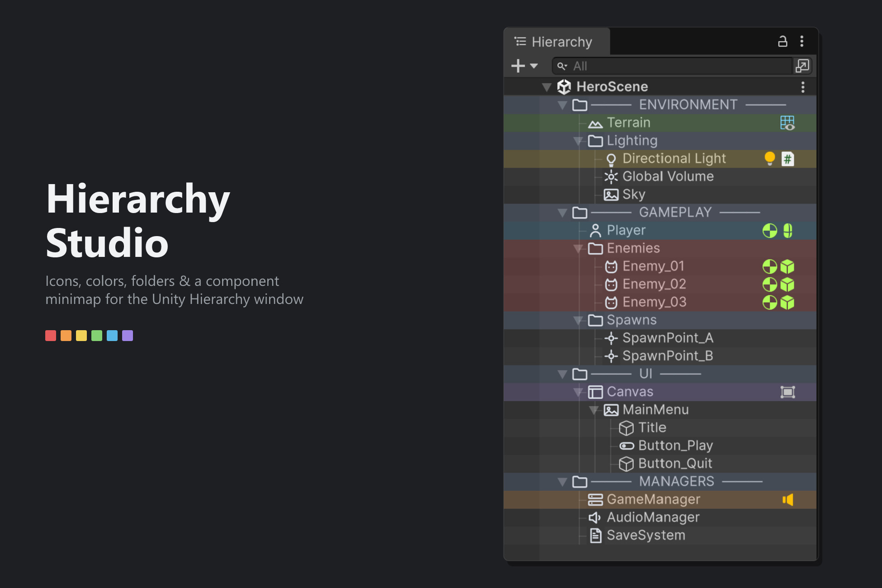The height and width of the screenshot is (588, 882).
Task: Click the purple color swatch
Action: tap(128, 336)
